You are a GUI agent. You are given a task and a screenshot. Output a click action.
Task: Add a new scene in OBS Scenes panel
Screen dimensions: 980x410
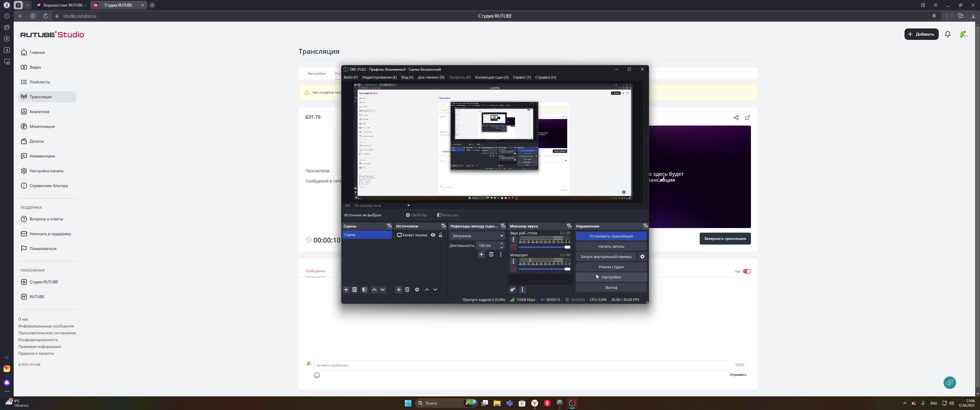click(x=346, y=290)
